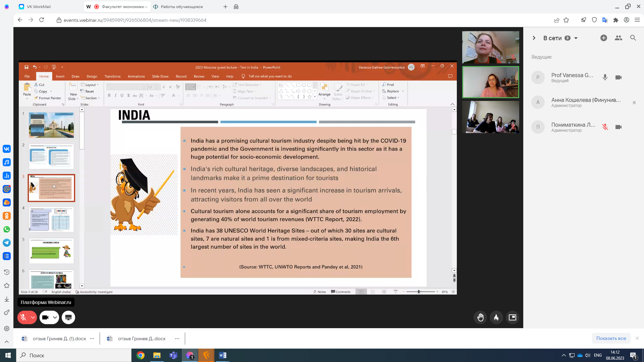Collapse the participants side panel
Image resolution: width=644 pixels, height=362 pixels.
coord(534,38)
